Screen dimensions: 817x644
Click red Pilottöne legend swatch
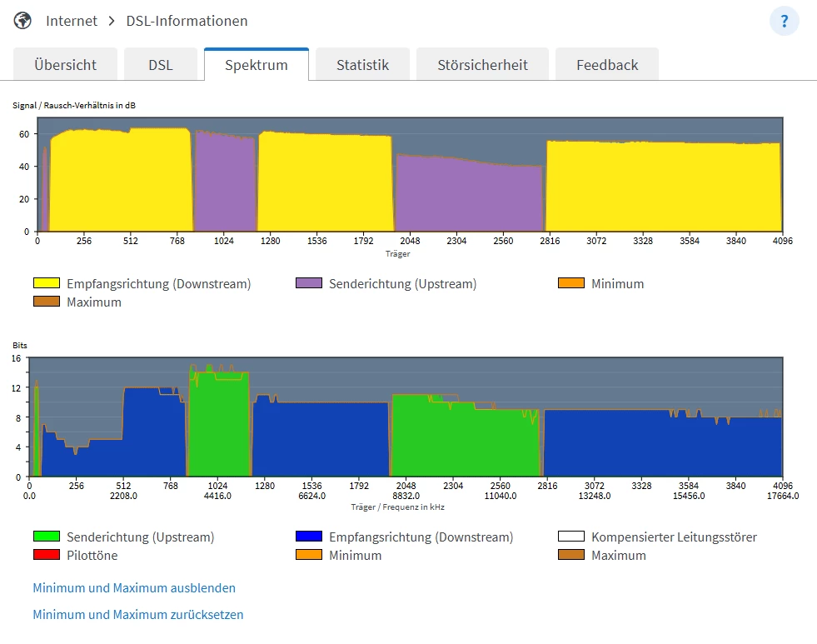pos(46,555)
